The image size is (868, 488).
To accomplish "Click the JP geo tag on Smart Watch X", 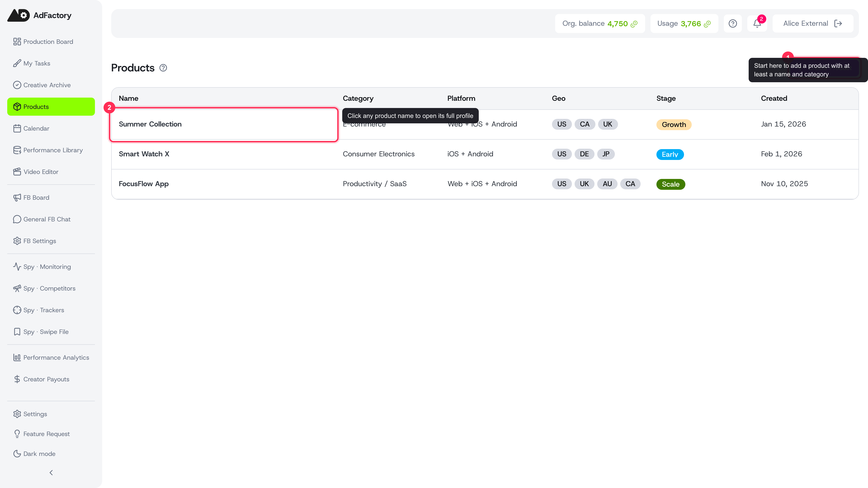I will pyautogui.click(x=606, y=154).
